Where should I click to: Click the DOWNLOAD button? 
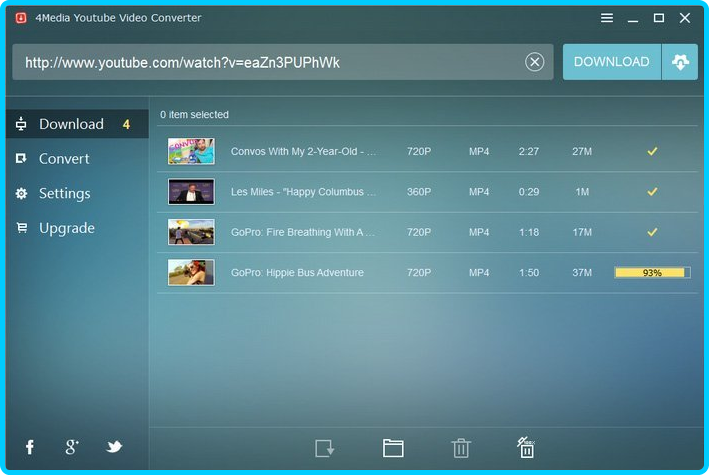click(611, 62)
